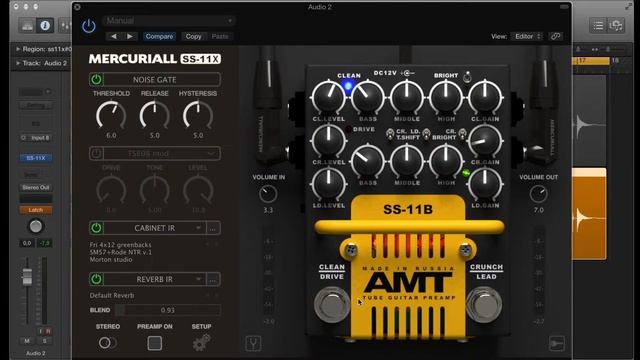Click the overdrive Drive knob
Screen dimensions: 640x360
click(111, 189)
